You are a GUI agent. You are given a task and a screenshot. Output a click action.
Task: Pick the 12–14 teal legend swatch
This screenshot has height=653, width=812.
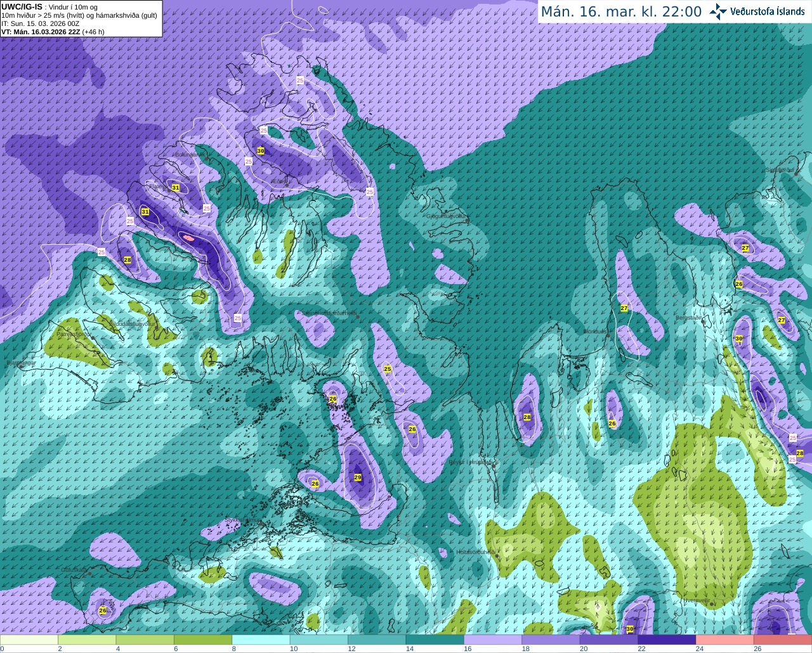pyautogui.click(x=377, y=640)
